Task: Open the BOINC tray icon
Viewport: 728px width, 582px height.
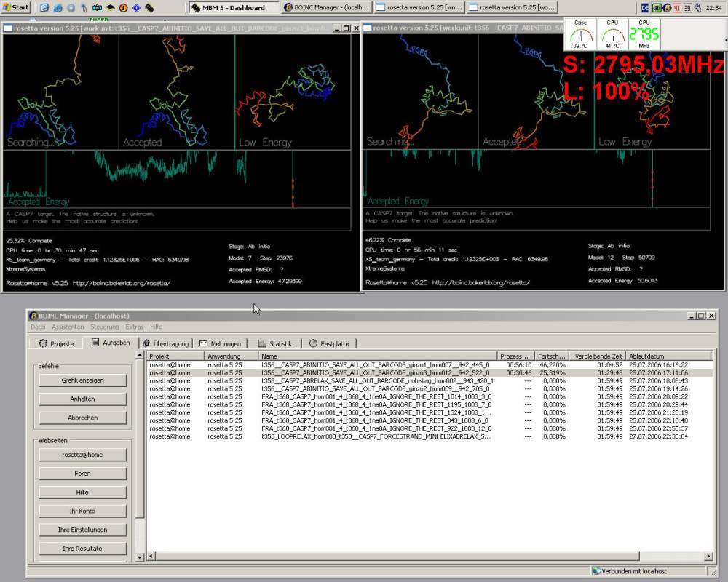Action: [667, 7]
